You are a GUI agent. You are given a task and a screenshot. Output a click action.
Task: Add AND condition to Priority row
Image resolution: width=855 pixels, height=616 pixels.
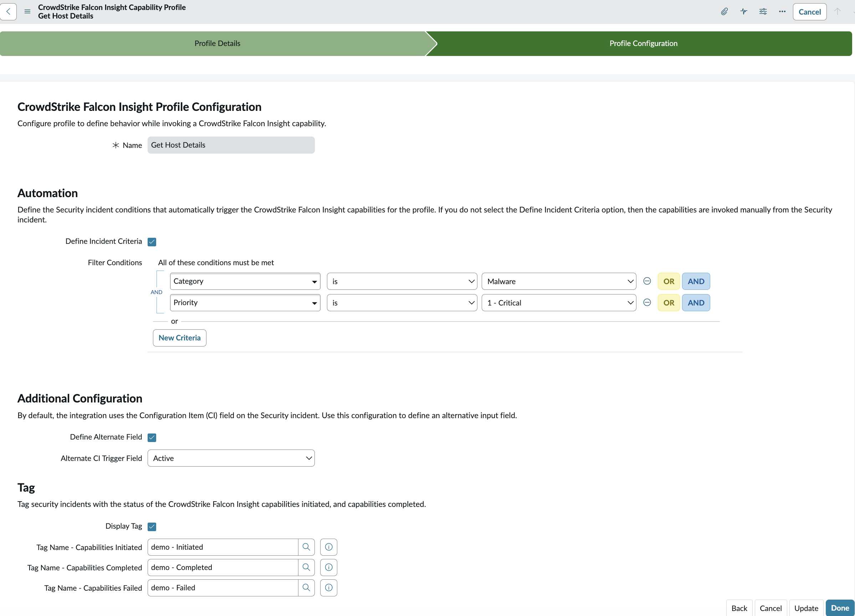point(696,303)
